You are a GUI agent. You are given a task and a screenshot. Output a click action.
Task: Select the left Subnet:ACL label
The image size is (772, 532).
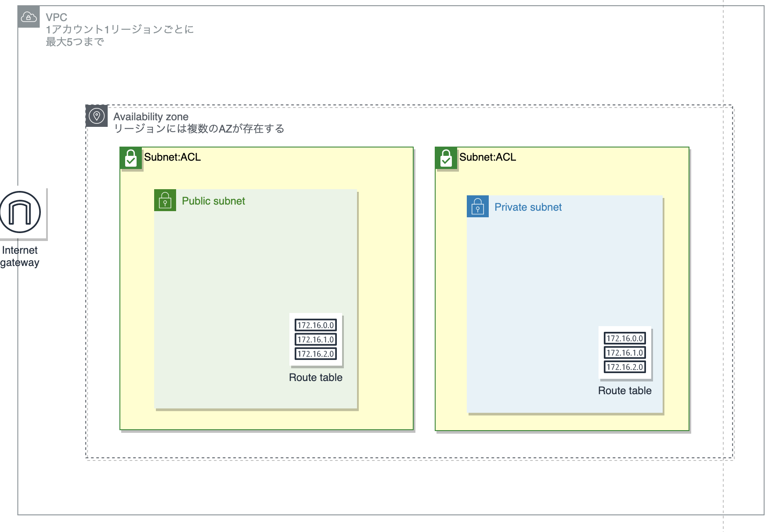pos(173,157)
